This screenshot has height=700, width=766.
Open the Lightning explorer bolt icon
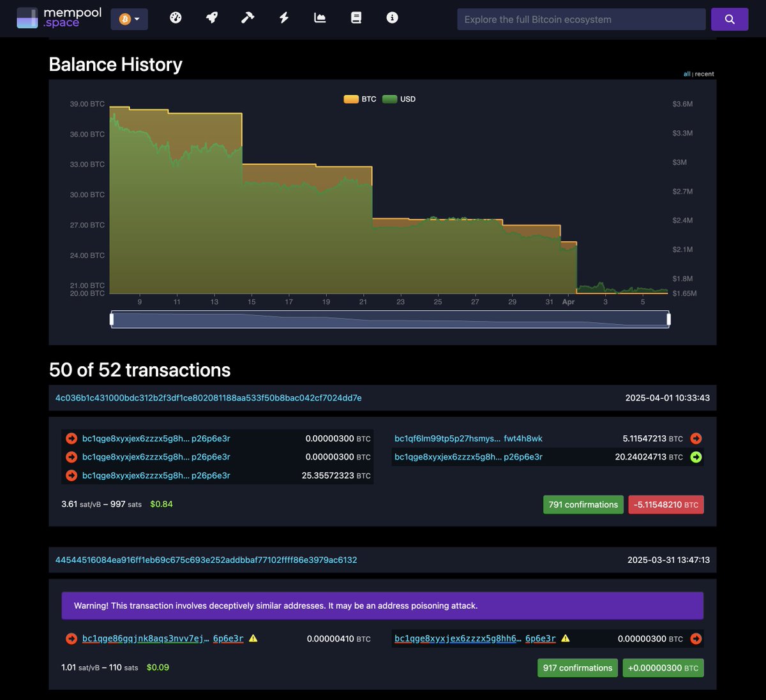283,18
